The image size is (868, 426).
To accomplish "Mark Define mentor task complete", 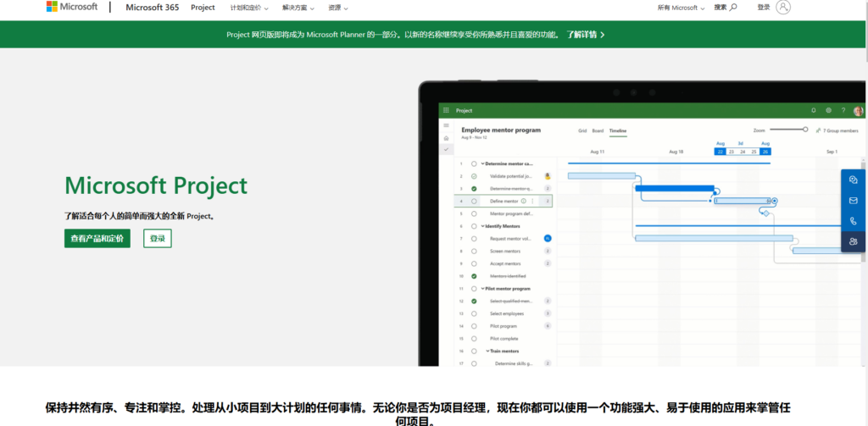I will pos(474,202).
